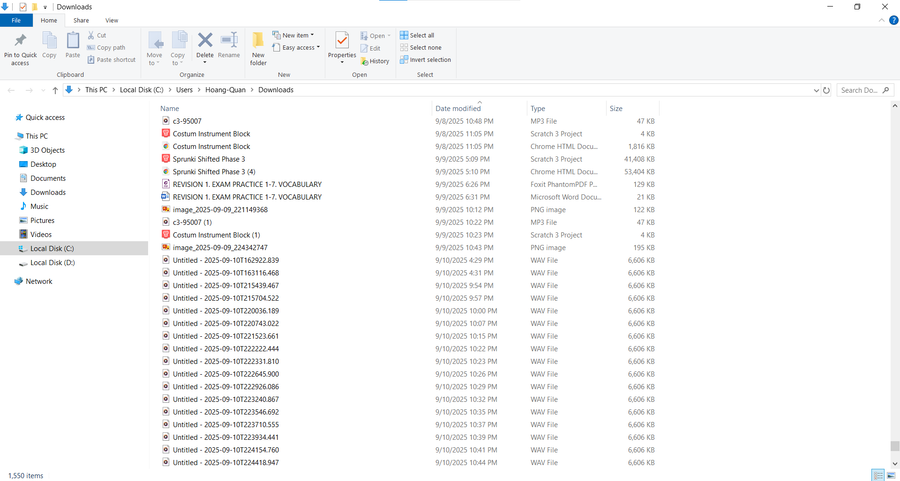Click the Paste ribbon icon
Viewport: 900px width, 481px height.
(73, 41)
